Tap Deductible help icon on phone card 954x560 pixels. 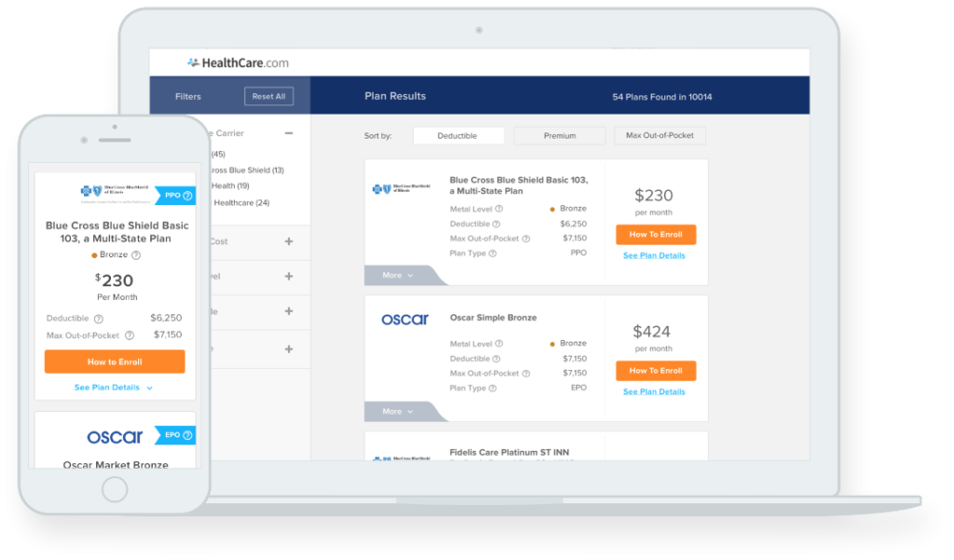[x=99, y=319]
